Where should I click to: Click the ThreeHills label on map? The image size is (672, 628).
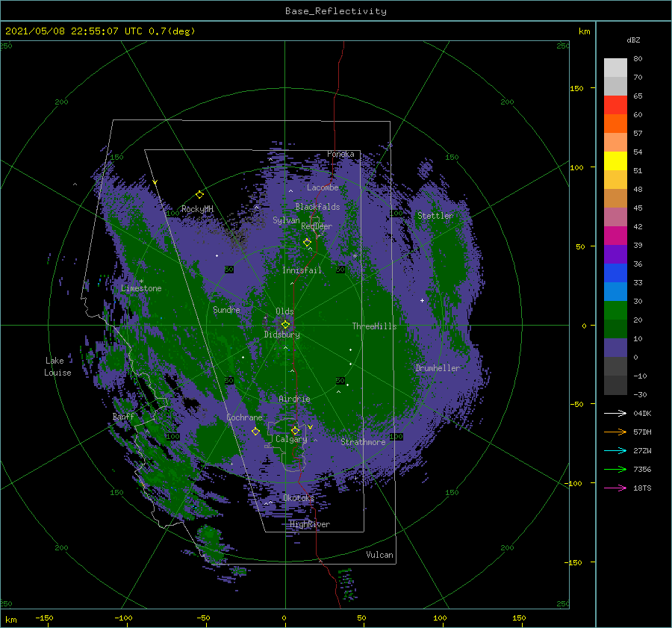point(375,326)
